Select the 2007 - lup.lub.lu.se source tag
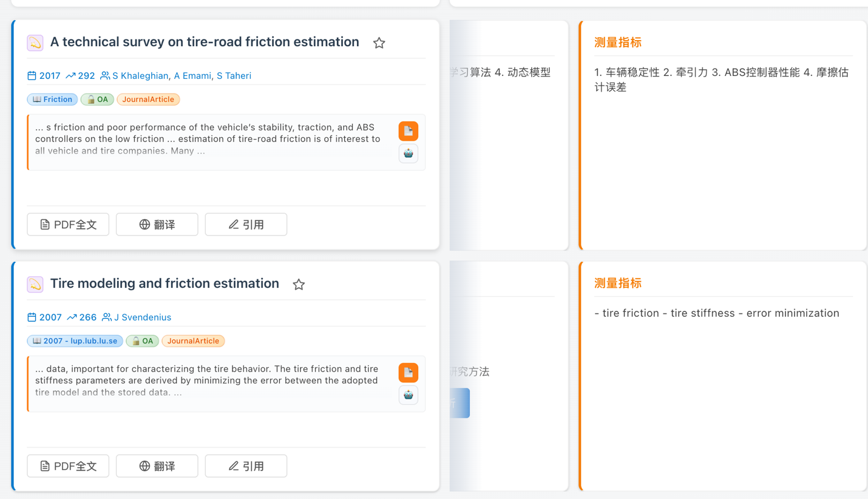The height and width of the screenshot is (499, 868). point(75,341)
